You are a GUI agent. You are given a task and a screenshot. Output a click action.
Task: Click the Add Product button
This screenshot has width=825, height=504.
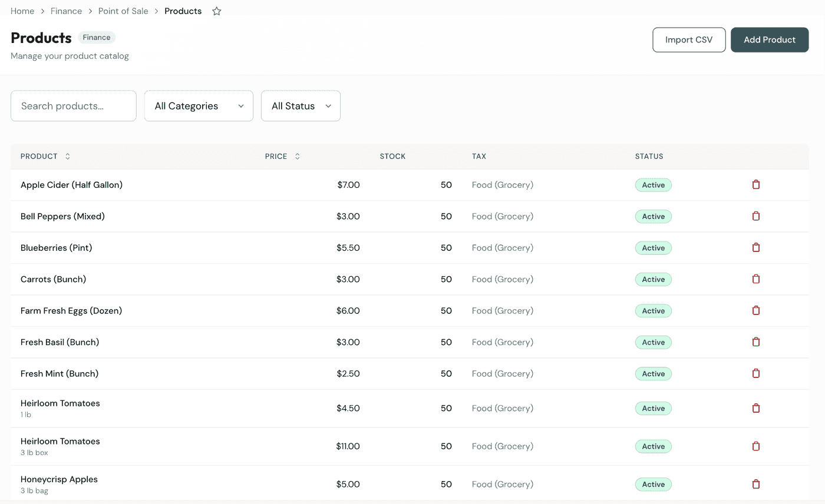point(770,39)
